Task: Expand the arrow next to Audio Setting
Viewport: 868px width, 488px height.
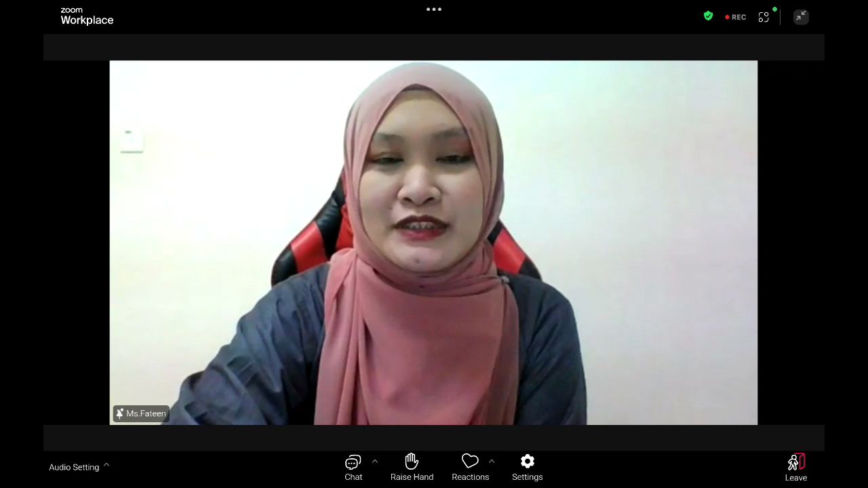Action: (106, 466)
